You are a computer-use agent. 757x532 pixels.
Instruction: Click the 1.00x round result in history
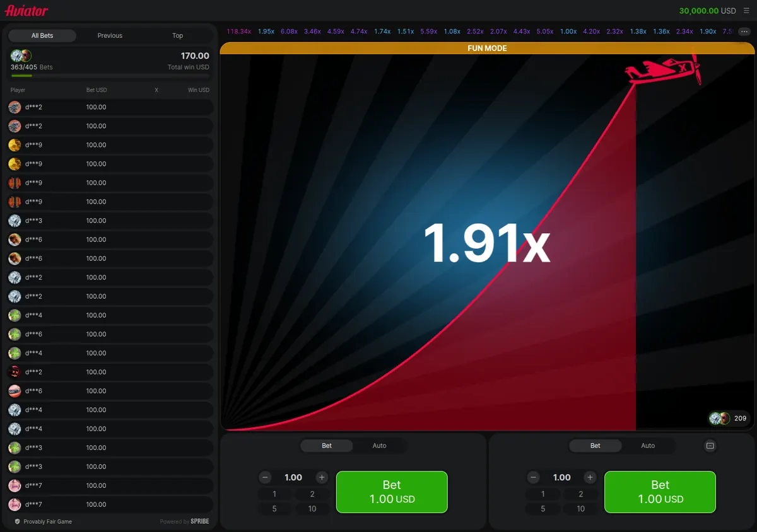pyautogui.click(x=568, y=31)
